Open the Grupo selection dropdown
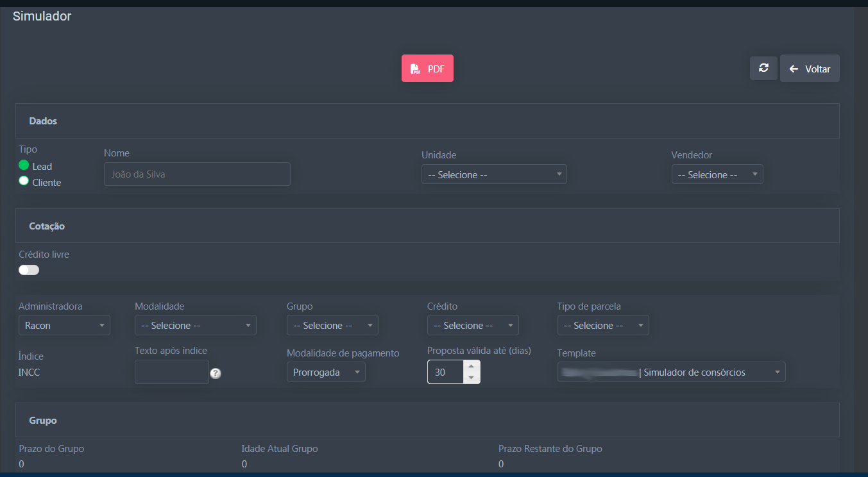The width and height of the screenshot is (868, 477). (x=332, y=326)
